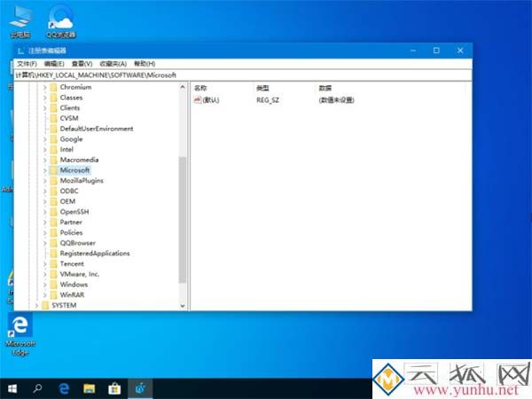
Task: Open File Explorer from the taskbar
Action: (90, 388)
